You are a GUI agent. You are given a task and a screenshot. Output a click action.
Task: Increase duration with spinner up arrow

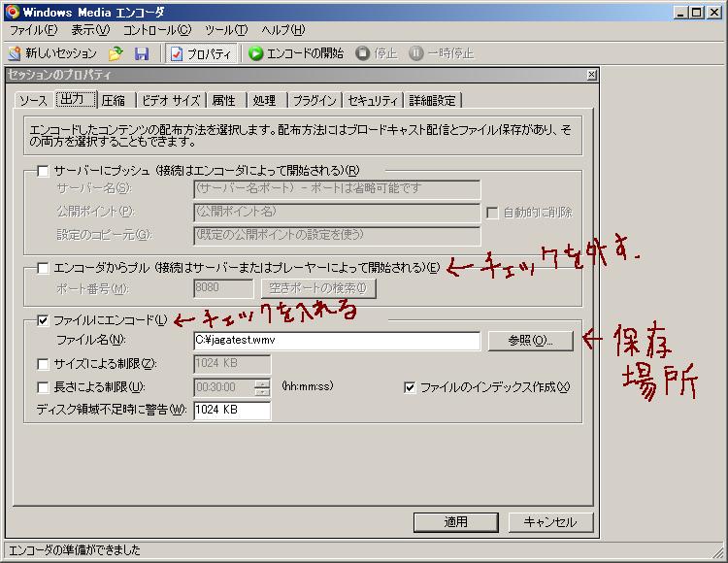[x=262, y=382]
